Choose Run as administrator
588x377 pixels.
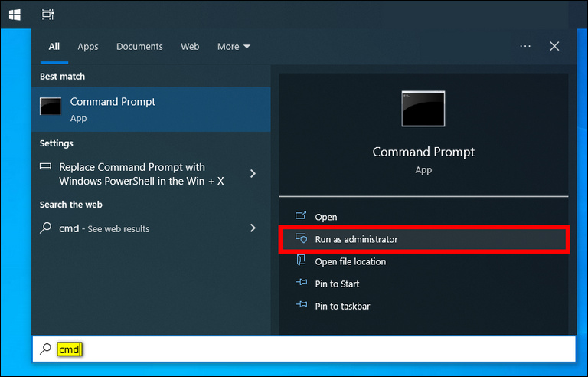423,239
